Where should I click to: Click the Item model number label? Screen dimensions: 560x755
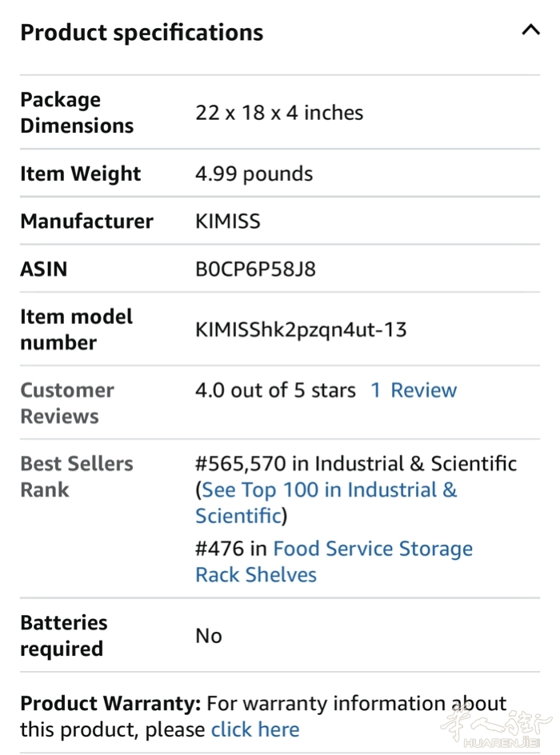76,330
